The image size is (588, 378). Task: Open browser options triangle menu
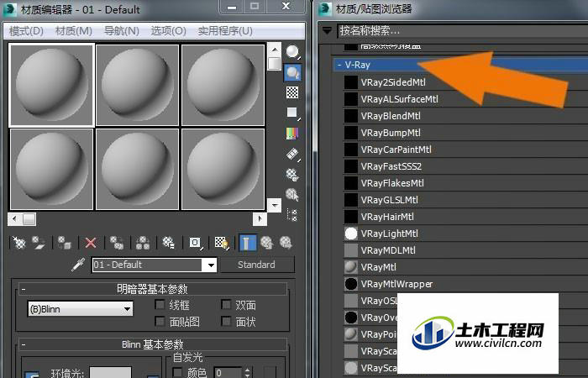(328, 30)
